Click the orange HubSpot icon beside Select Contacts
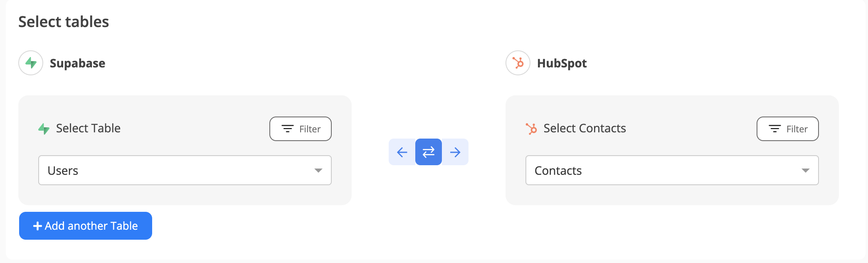The width and height of the screenshot is (868, 263). pos(531,129)
